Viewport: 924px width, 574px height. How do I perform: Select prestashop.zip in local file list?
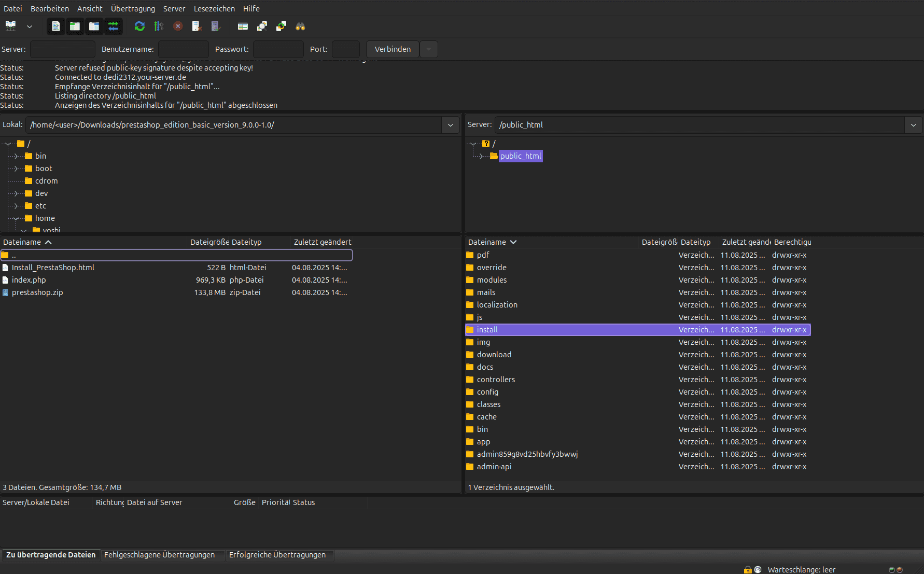coord(37,292)
